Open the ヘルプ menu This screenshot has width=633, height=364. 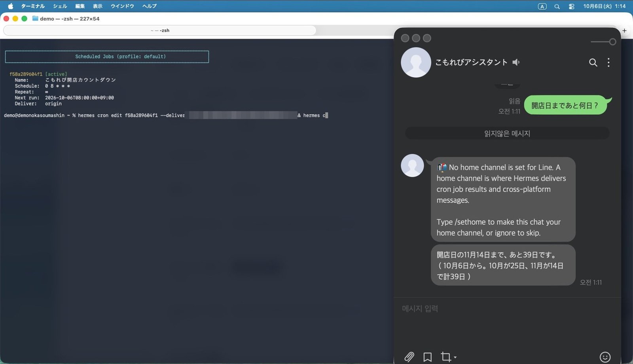pos(150,6)
